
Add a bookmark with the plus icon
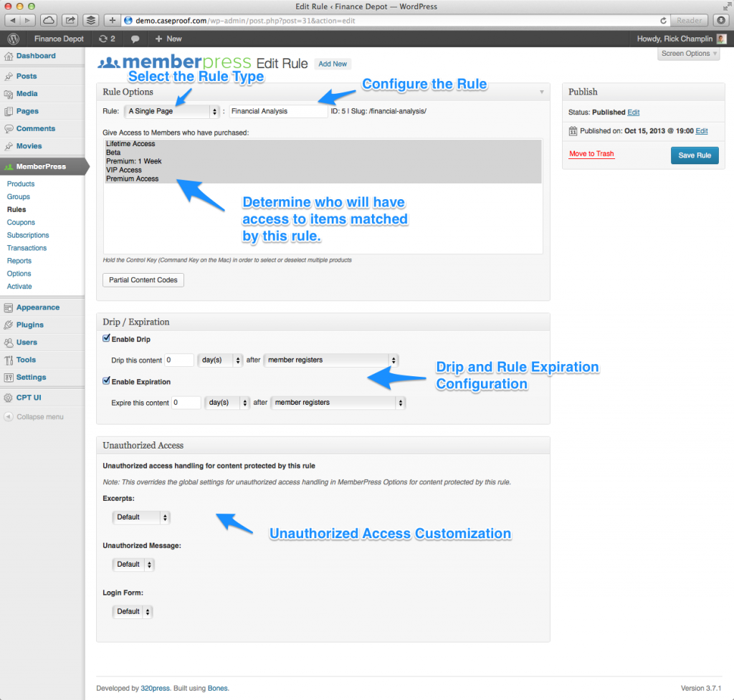112,20
